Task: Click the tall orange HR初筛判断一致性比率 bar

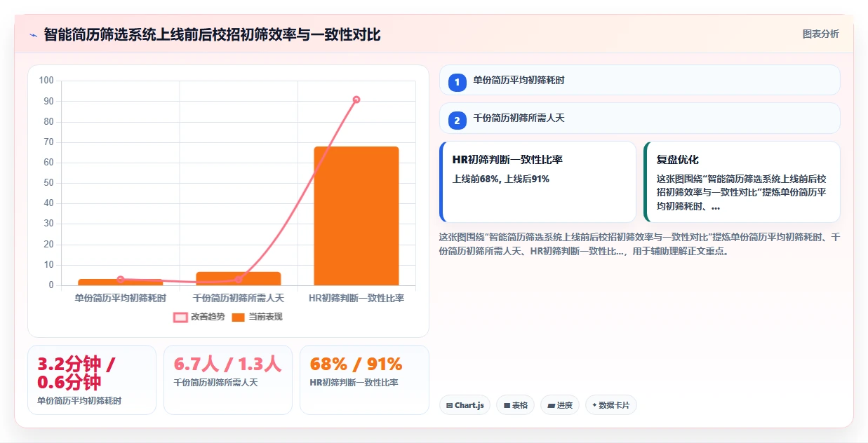Action: [x=356, y=216]
